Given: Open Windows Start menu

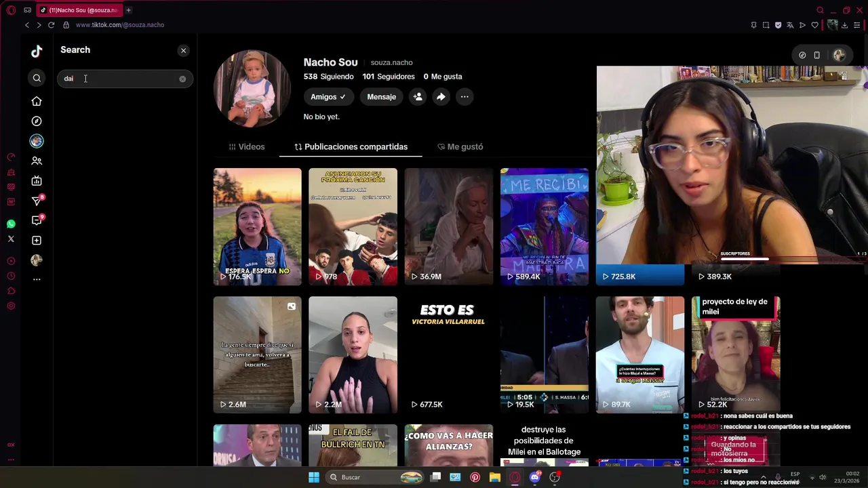Looking at the screenshot, I should click(313, 477).
